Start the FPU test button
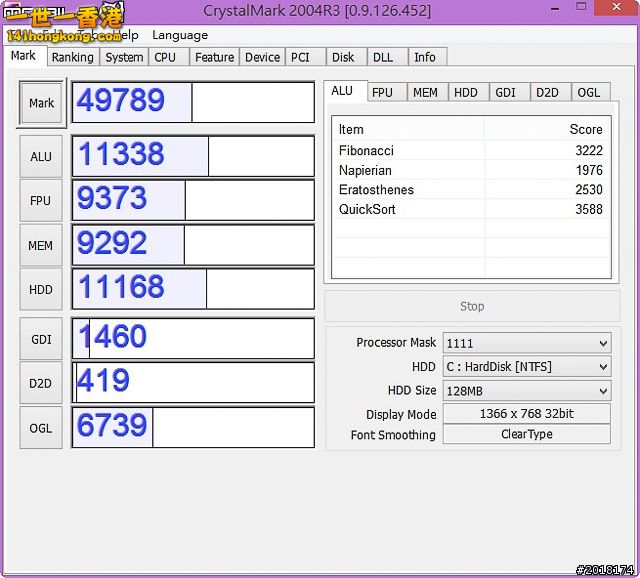The width and height of the screenshot is (640, 578). 41,201
